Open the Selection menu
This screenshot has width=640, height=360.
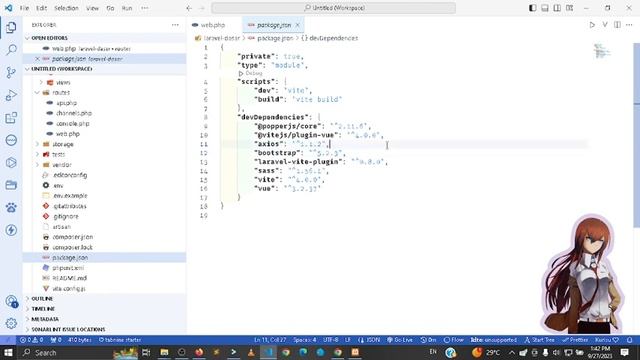66,8
